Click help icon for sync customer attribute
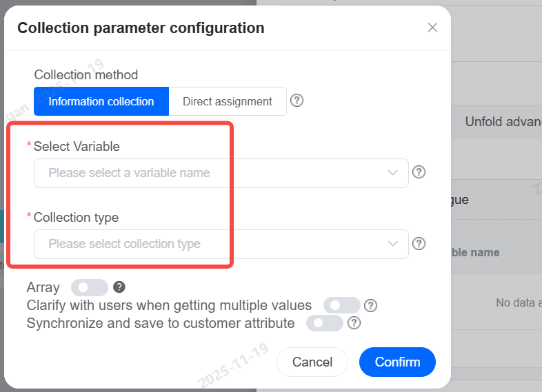The image size is (542, 392). click(354, 323)
